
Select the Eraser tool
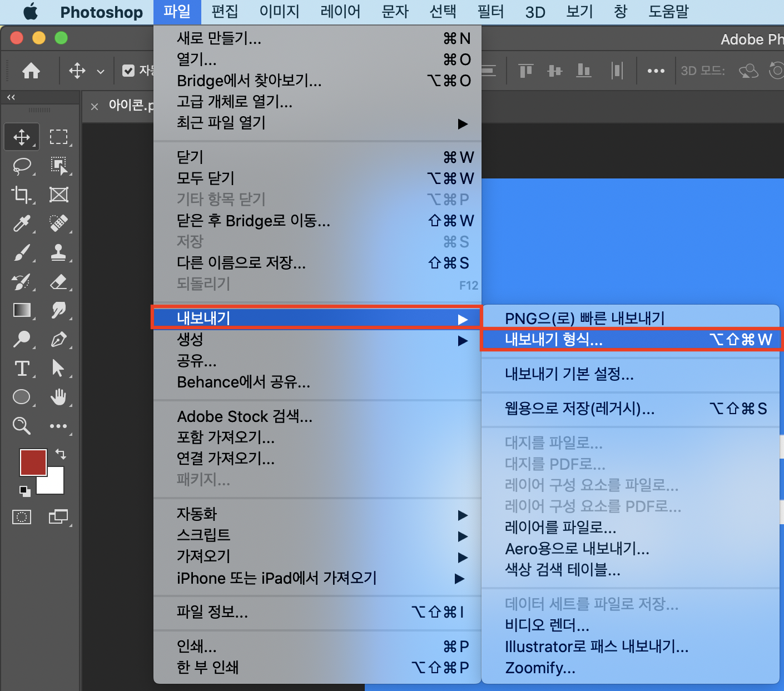(x=58, y=281)
